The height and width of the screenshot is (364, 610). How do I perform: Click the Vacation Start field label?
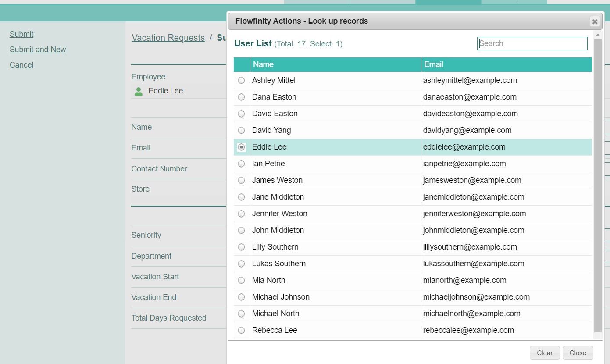(155, 277)
